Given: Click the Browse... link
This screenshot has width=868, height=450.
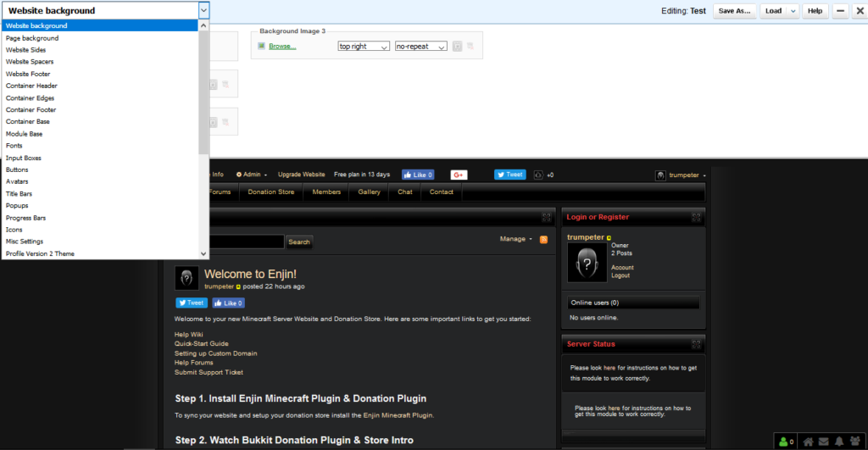Looking at the screenshot, I should click(282, 47).
